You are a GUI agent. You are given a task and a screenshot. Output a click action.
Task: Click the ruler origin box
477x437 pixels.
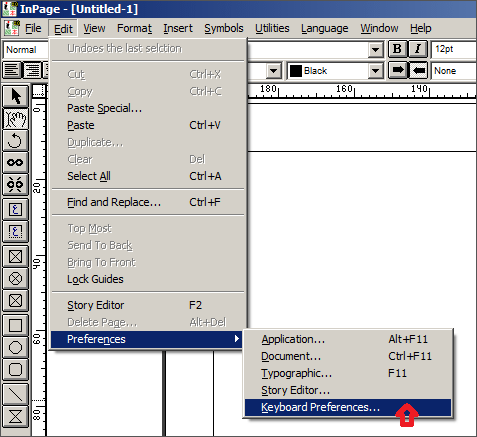[x=38, y=91]
